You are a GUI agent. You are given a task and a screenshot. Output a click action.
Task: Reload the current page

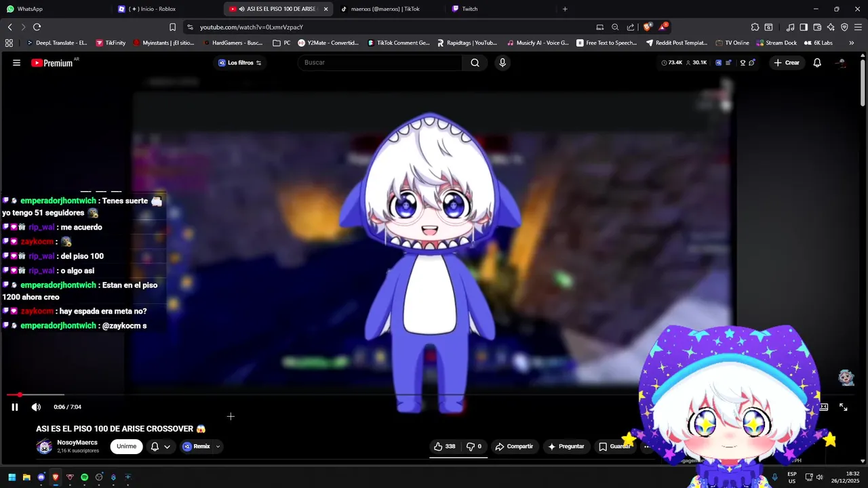pyautogui.click(x=37, y=27)
